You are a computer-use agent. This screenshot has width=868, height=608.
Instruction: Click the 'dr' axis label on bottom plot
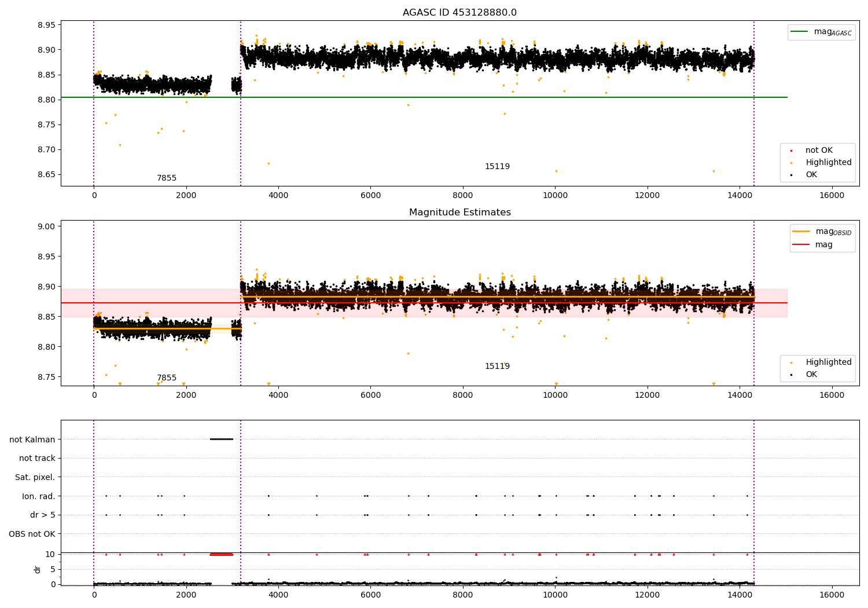[38, 569]
